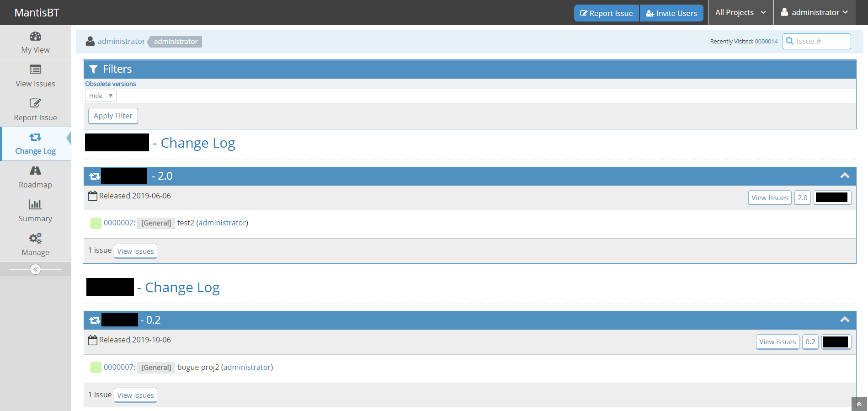Viewport: 868px width, 411px height.
Task: Collapse the 0.2 version changelog section
Action: pos(845,320)
